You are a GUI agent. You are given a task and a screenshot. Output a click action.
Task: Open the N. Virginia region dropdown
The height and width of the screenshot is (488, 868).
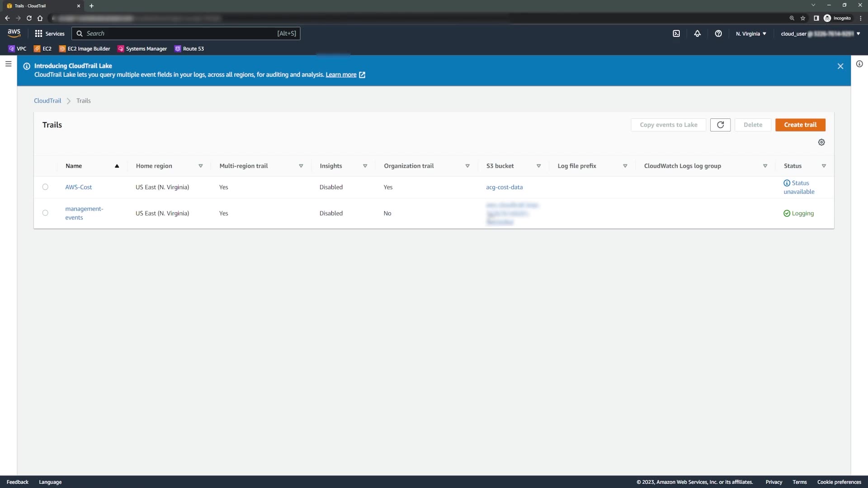pyautogui.click(x=751, y=33)
